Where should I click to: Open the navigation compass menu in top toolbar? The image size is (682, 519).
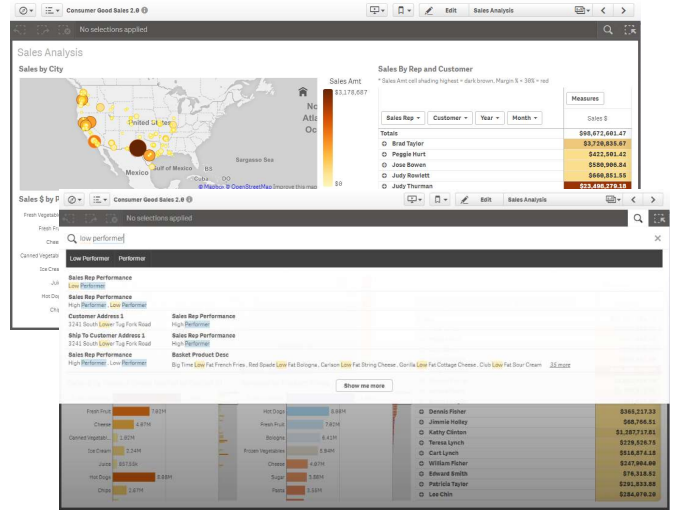click(24, 10)
